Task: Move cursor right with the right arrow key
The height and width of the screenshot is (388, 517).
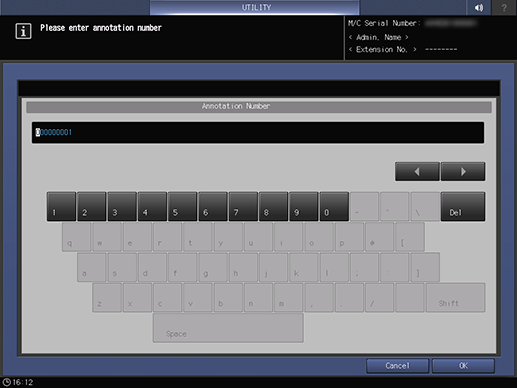Action: 463,172
